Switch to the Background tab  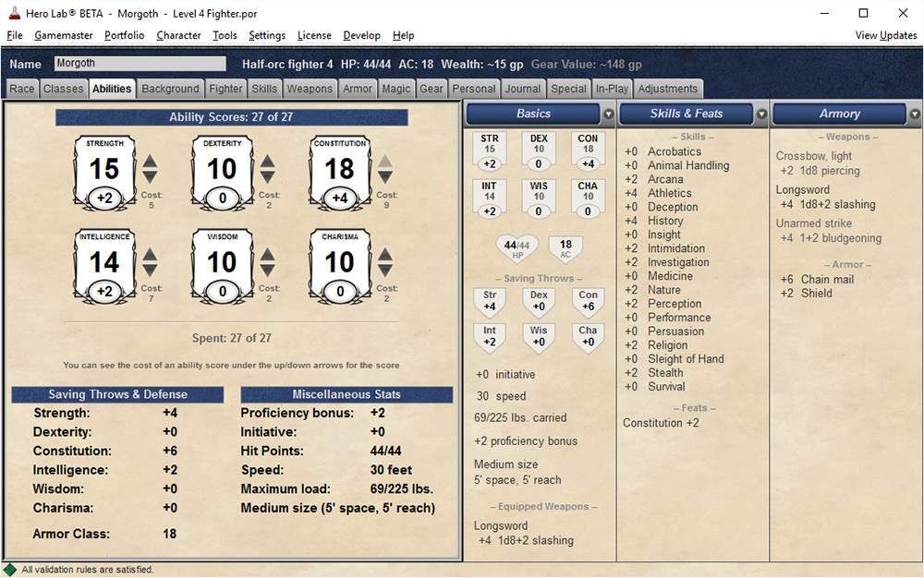170,89
